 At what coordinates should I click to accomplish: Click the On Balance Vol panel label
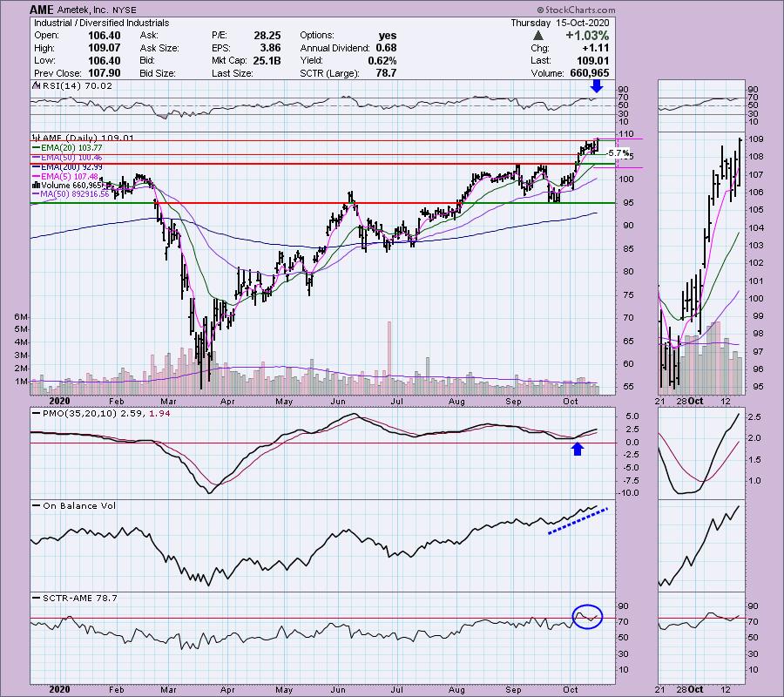point(79,506)
